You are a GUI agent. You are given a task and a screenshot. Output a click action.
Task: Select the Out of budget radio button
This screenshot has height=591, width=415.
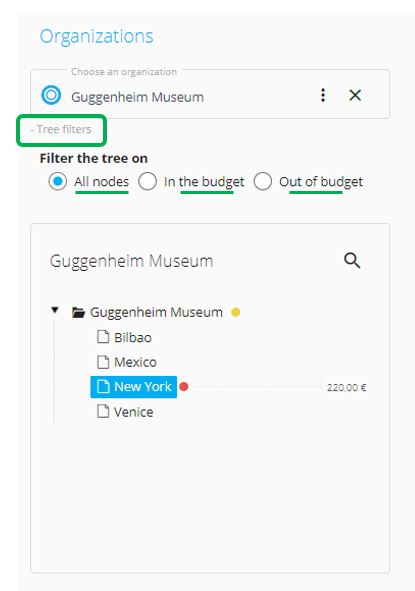tap(263, 182)
